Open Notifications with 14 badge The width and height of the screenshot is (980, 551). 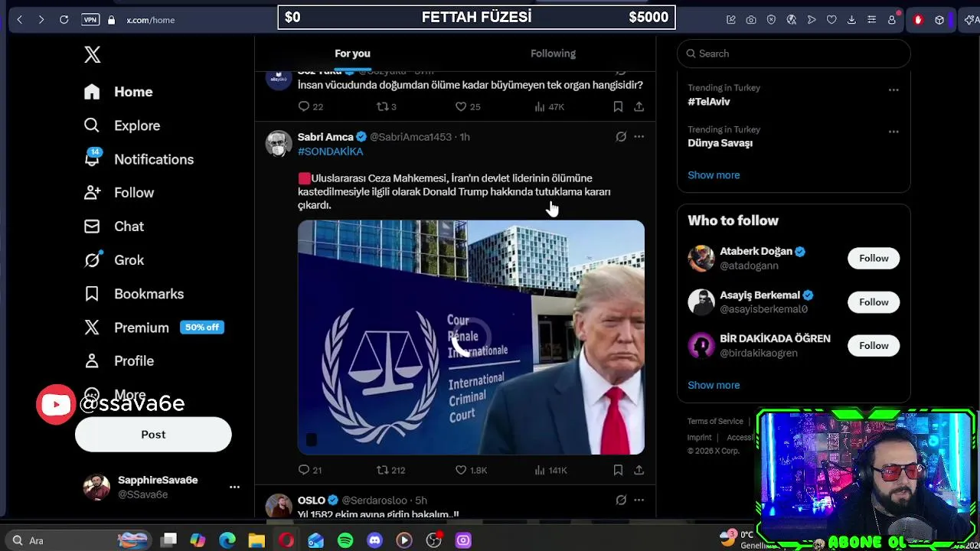(139, 159)
